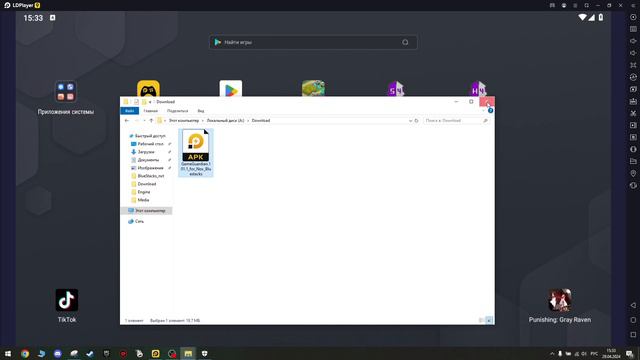Open the Google Play Store app icon
The width and height of the screenshot is (640, 360).
click(x=231, y=89)
